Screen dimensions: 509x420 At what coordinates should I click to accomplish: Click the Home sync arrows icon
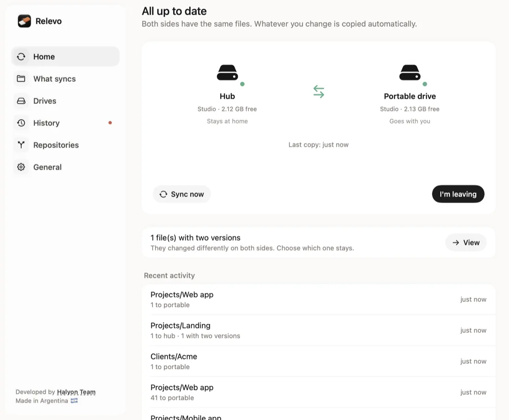tap(21, 57)
